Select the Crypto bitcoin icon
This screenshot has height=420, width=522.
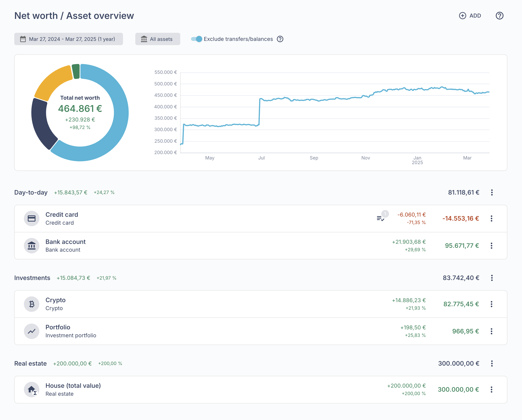31,304
